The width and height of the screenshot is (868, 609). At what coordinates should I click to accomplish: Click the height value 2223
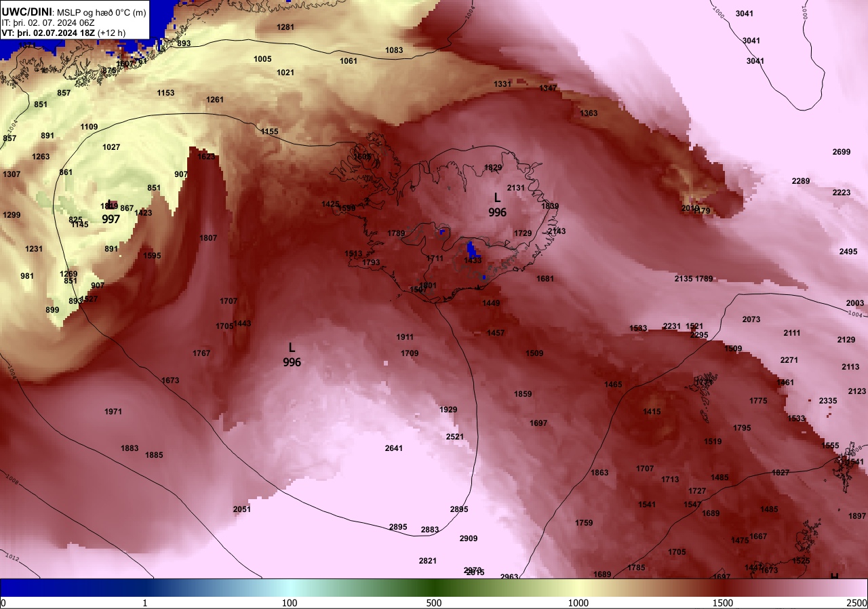[842, 193]
